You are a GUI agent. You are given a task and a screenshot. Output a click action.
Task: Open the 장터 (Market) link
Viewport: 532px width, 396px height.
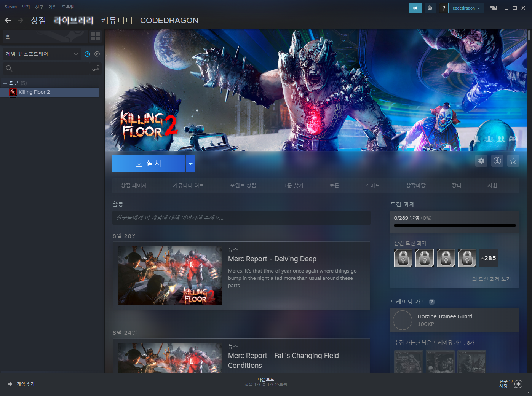pos(457,185)
